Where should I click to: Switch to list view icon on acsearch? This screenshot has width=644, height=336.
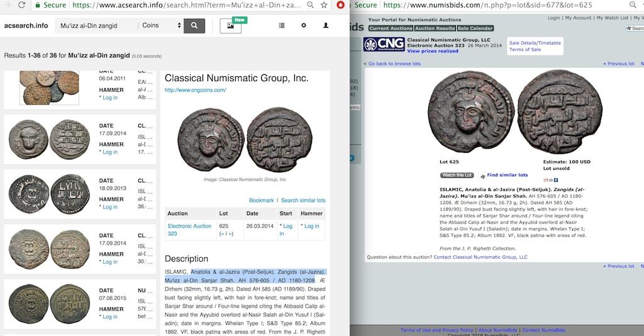[x=281, y=25]
